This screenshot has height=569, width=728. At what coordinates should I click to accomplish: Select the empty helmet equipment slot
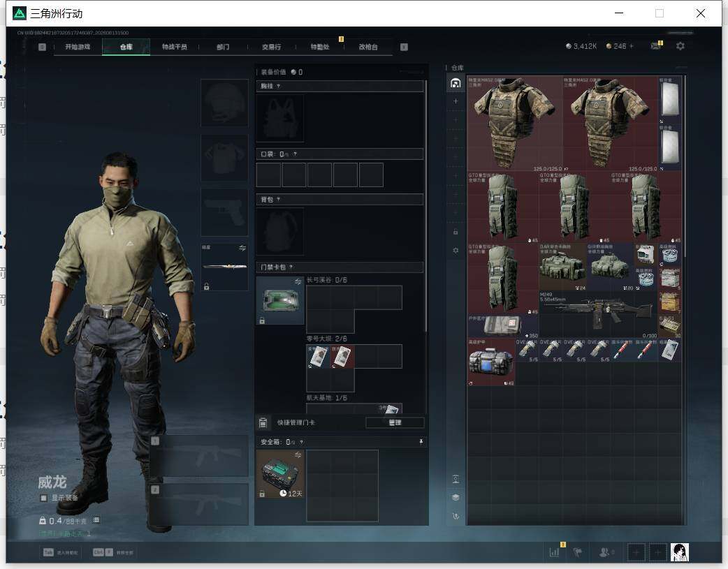[224, 103]
